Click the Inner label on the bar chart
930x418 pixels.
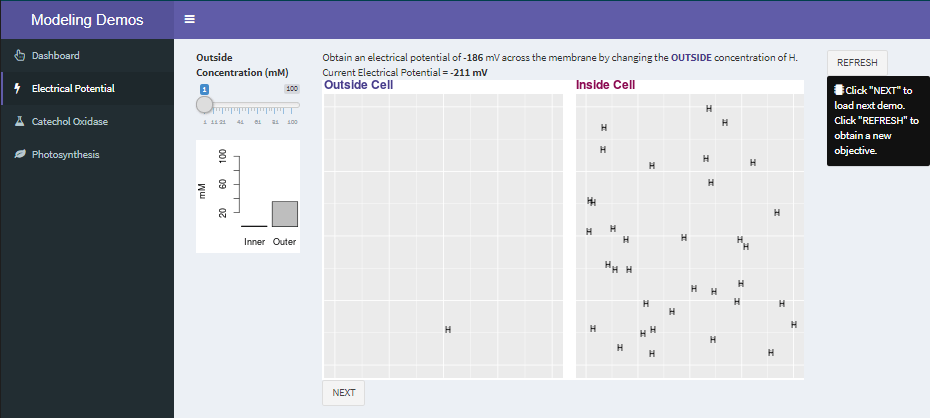coord(254,242)
